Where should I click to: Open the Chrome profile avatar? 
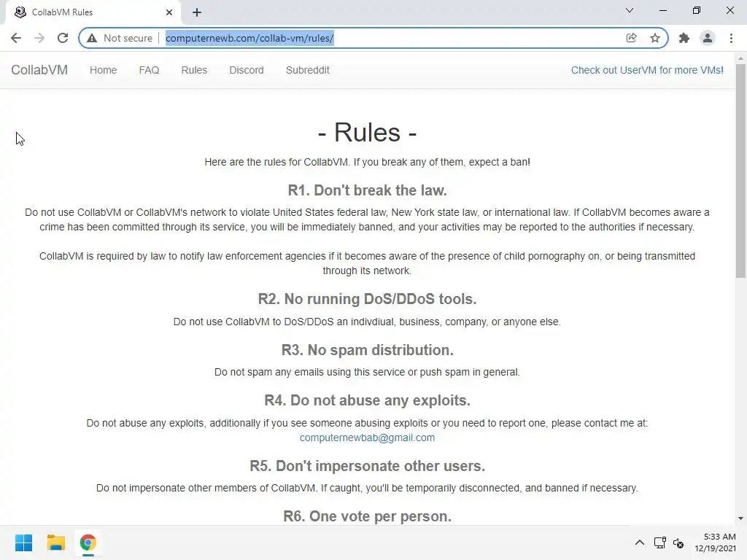click(x=708, y=38)
